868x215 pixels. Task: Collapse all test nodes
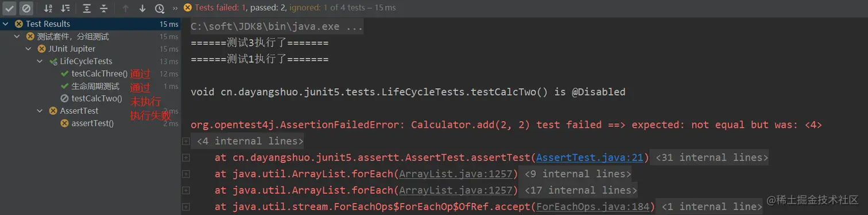click(x=103, y=8)
